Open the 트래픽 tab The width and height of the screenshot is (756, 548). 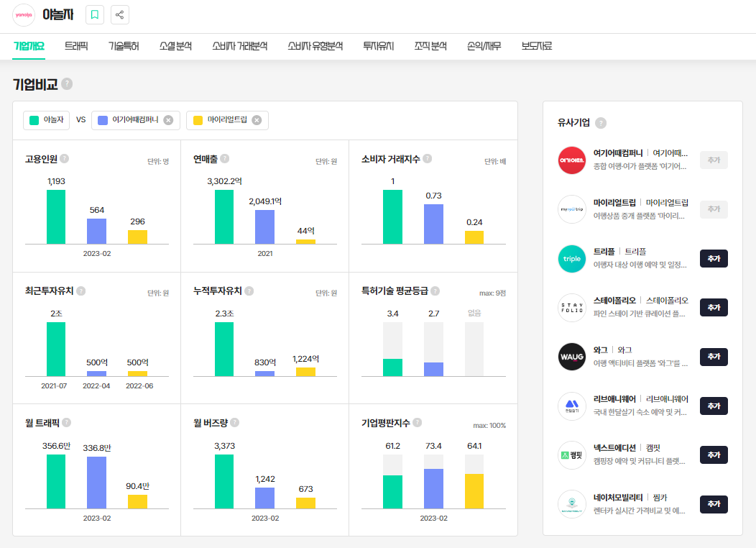coord(76,46)
